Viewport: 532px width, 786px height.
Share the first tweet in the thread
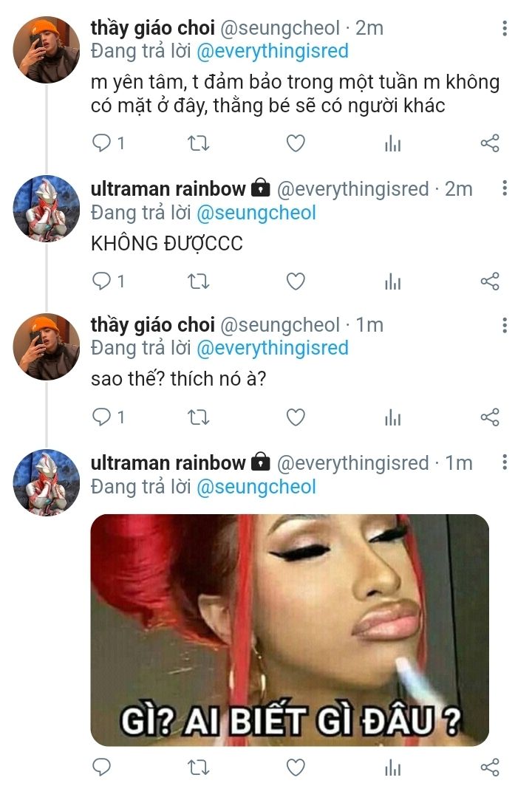click(x=490, y=143)
